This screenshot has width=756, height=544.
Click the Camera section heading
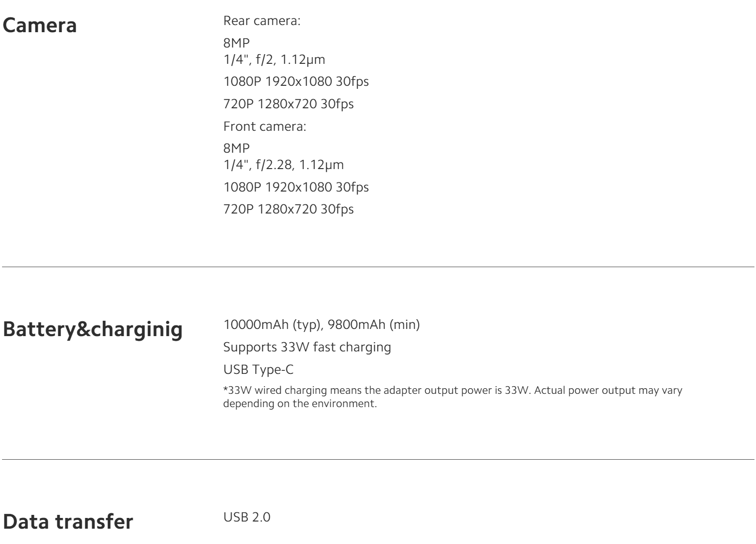pos(40,26)
